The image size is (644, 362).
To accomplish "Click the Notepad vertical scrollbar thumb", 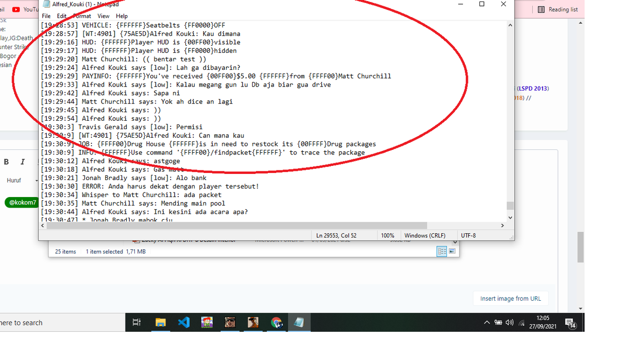I will [x=510, y=205].
